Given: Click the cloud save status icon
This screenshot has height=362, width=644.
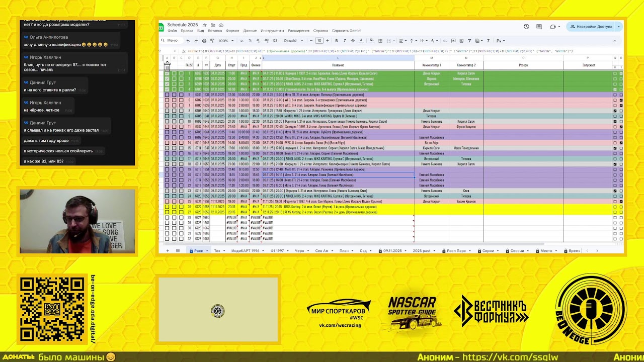Looking at the screenshot, I should [x=221, y=25].
